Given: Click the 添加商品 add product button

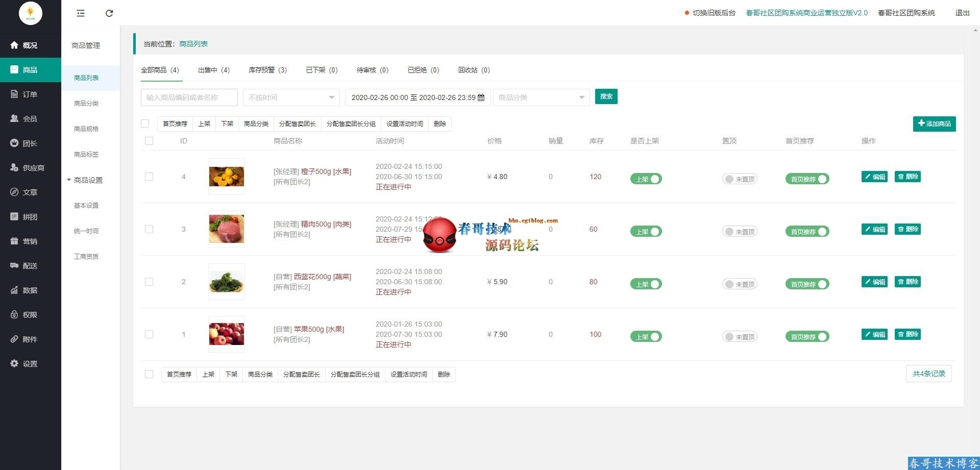Looking at the screenshot, I should pyautogui.click(x=934, y=123).
